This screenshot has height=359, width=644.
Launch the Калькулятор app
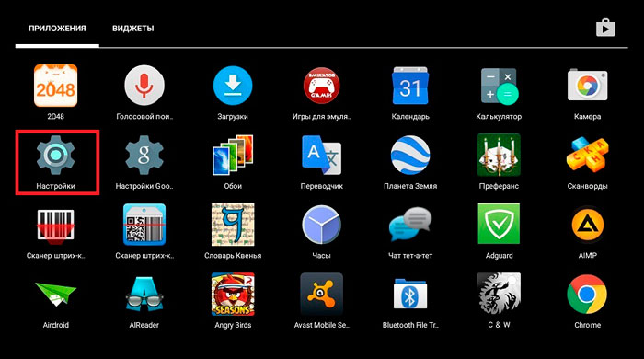pyautogui.click(x=499, y=86)
